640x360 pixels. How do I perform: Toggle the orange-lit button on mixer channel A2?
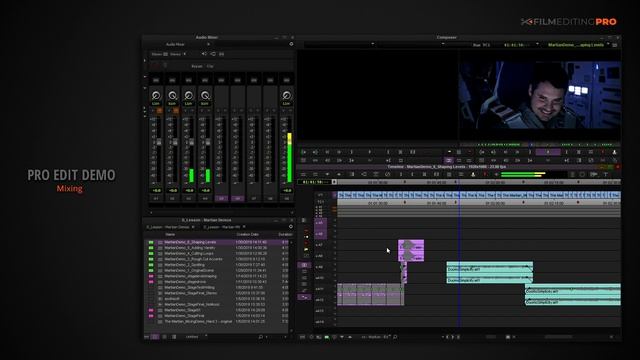pos(176,110)
